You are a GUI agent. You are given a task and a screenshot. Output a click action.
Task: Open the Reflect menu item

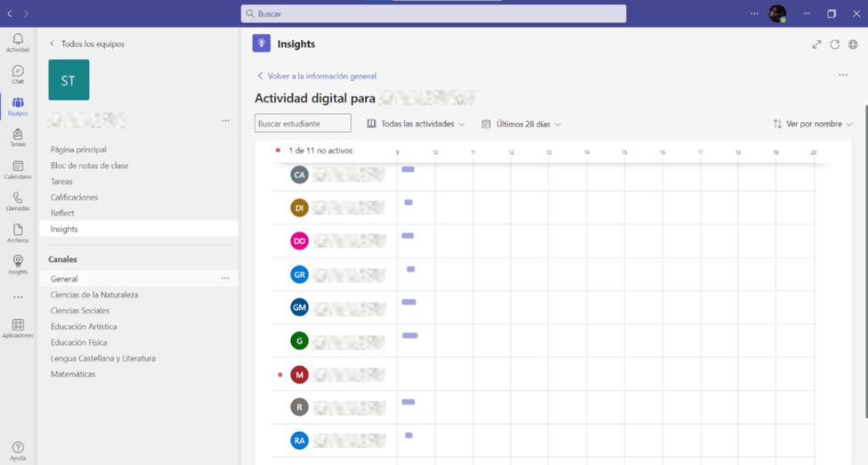(x=62, y=213)
